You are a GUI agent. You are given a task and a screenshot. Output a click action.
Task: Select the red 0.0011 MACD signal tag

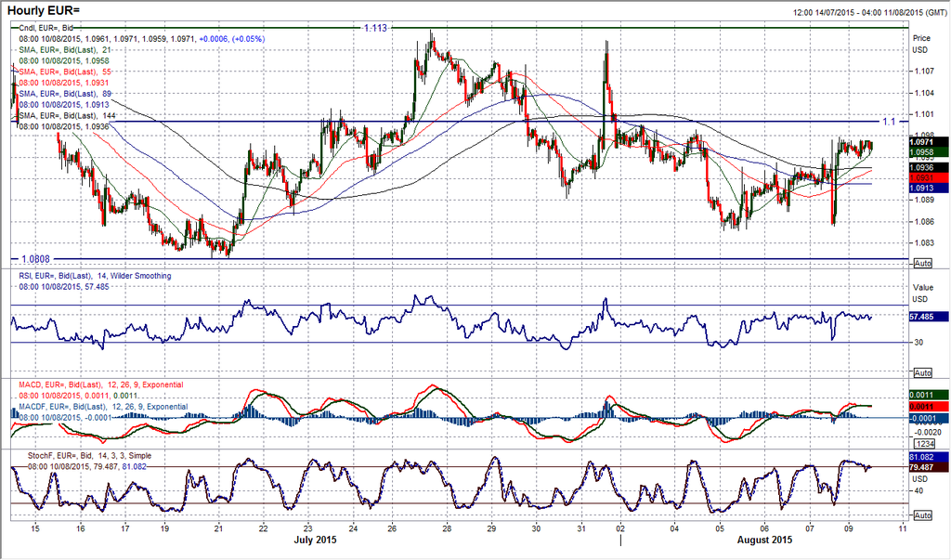point(929,407)
